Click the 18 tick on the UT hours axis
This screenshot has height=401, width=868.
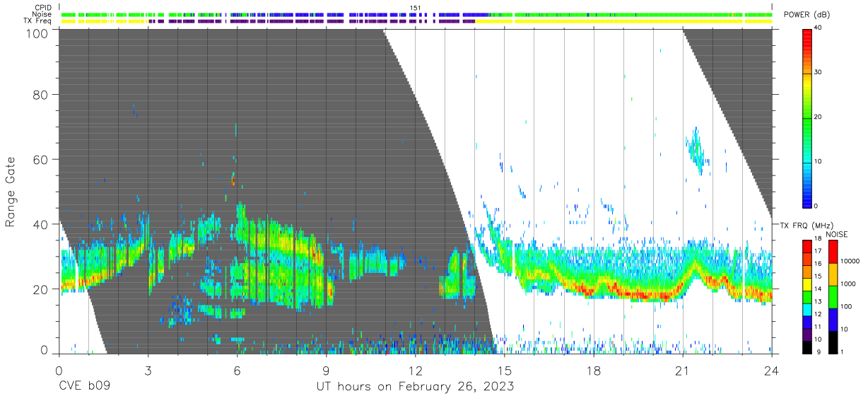tap(594, 370)
